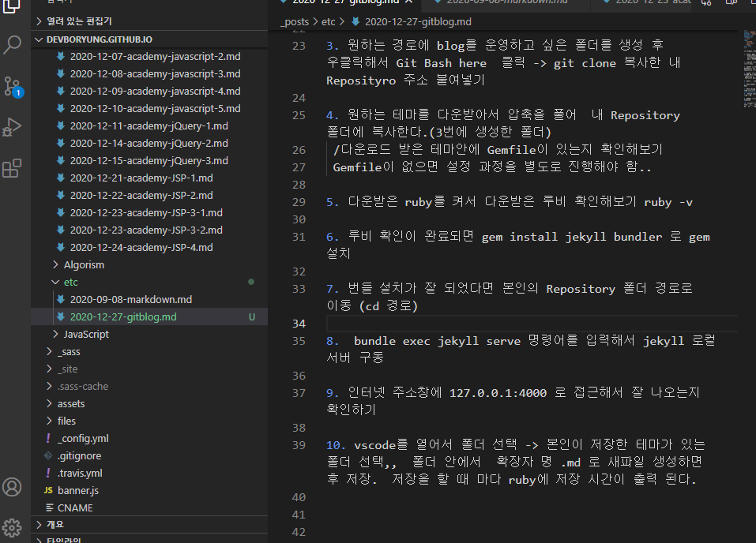Open 2020-09-08-markdown.md in etc folder
Screen dimensions: 756x543
149,299
